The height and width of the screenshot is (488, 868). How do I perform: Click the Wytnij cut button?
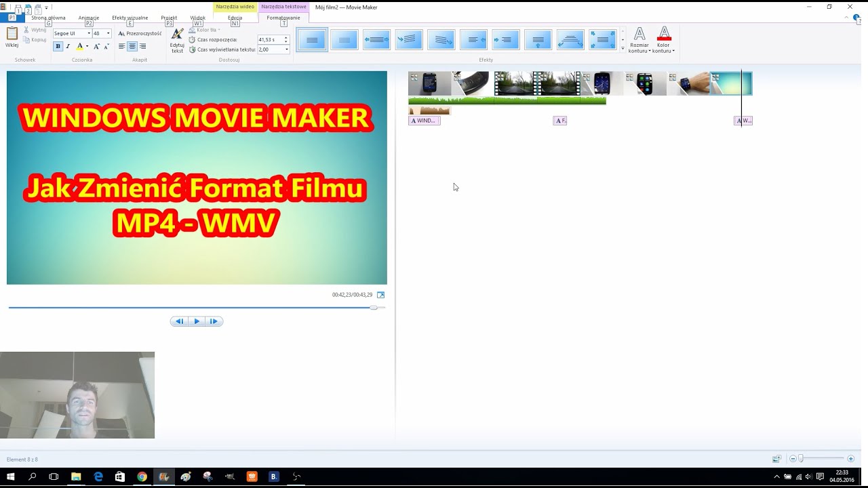[35, 30]
